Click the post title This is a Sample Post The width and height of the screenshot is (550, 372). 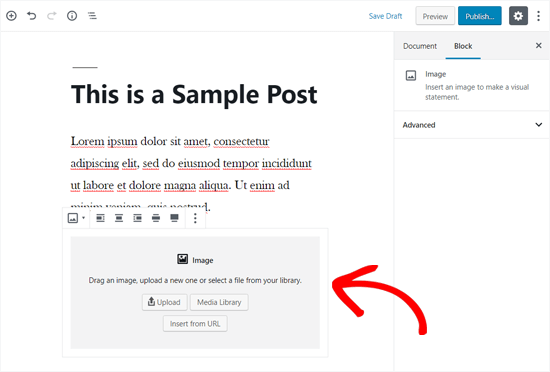pyautogui.click(x=194, y=94)
